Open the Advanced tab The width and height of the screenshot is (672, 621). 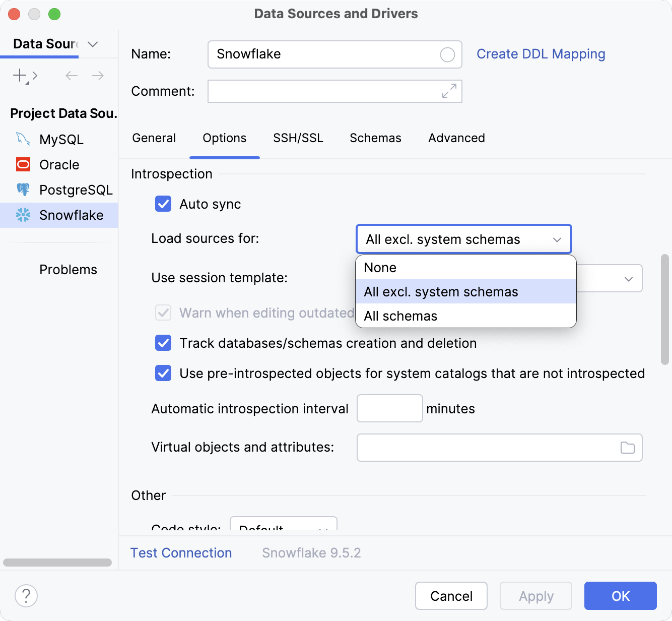pyautogui.click(x=456, y=138)
